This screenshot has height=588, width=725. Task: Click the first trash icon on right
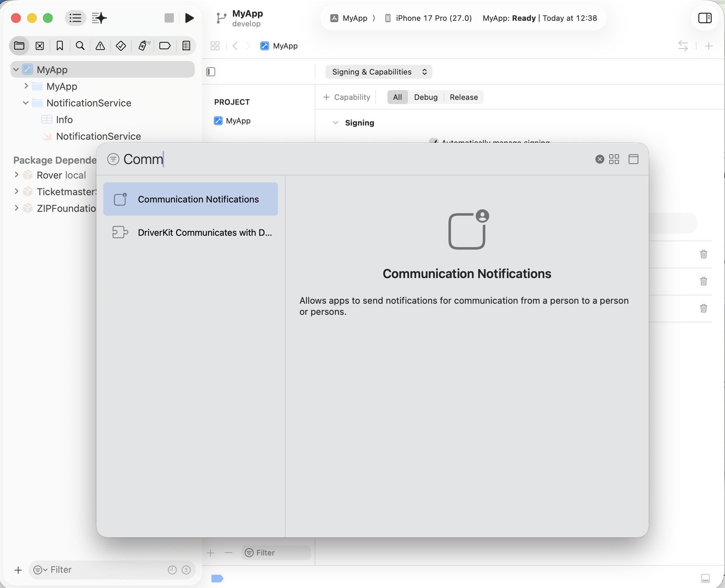click(x=704, y=254)
